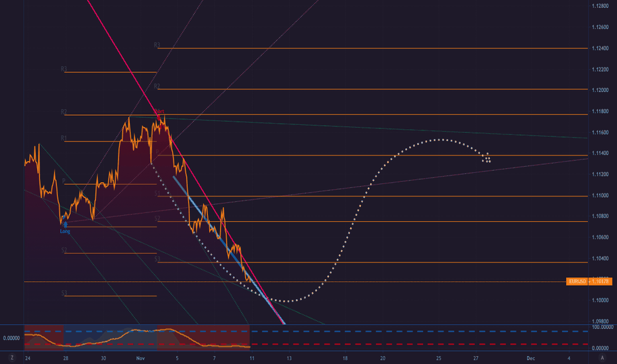The height and width of the screenshot is (364, 617).
Task: Click the R1 pivot level label
Action: [x=64, y=138]
